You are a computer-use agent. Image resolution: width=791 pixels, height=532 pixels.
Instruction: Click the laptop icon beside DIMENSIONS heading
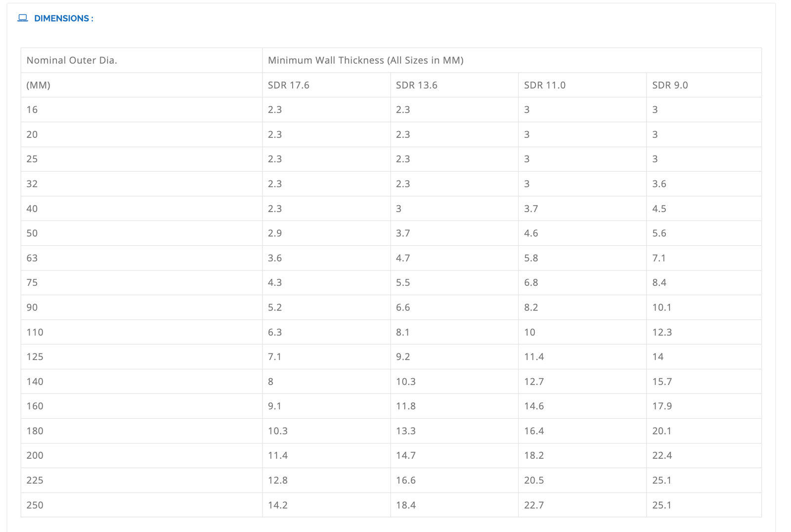coord(23,18)
